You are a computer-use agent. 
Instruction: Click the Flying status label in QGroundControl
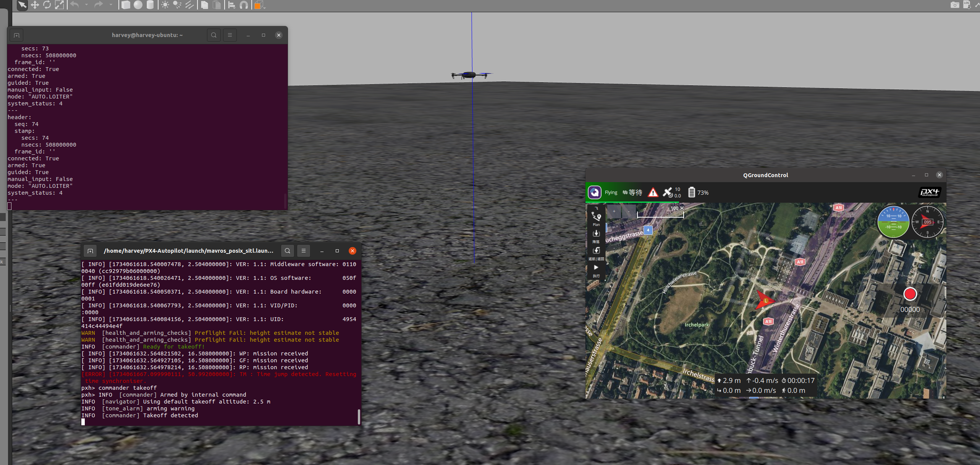tap(611, 192)
